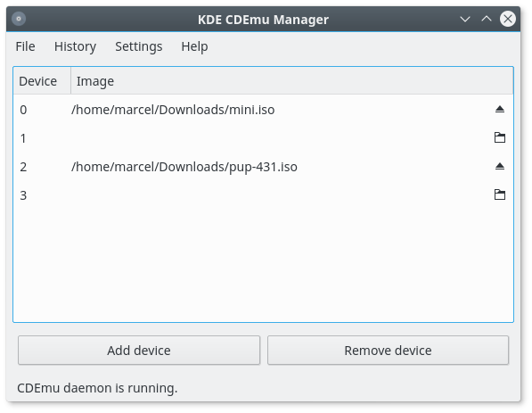This screenshot has width=532, height=413.
Task: Open the Settings menu
Action: [x=138, y=46]
